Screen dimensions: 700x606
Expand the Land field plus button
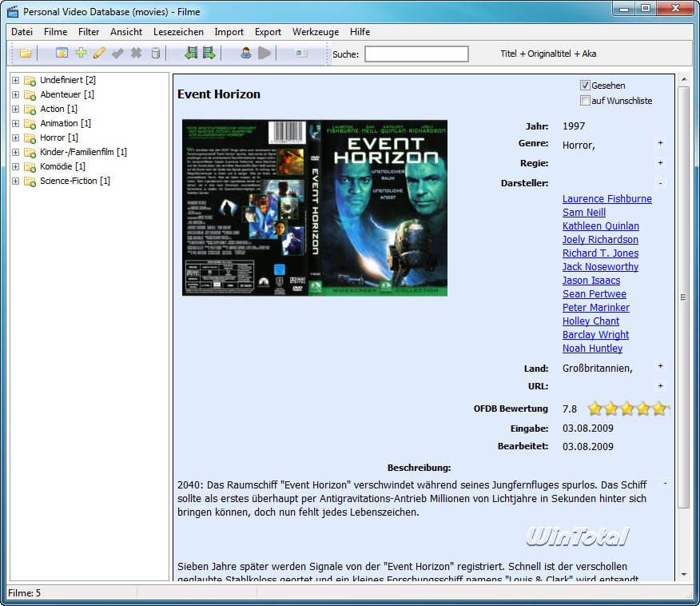pyautogui.click(x=660, y=365)
